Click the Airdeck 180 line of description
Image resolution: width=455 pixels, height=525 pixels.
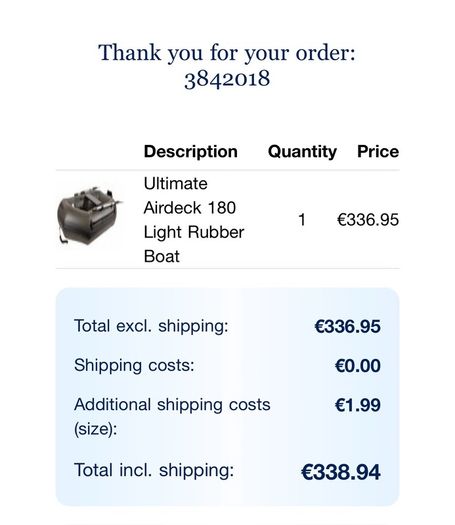pyautogui.click(x=190, y=208)
